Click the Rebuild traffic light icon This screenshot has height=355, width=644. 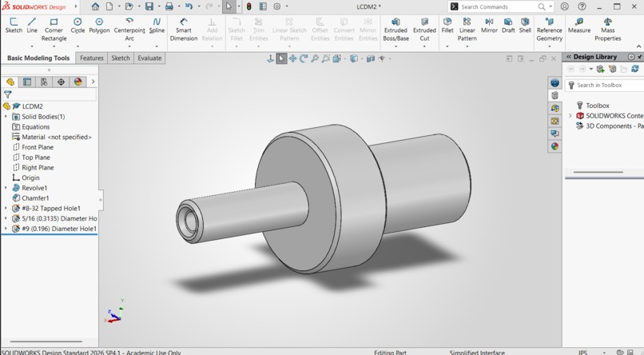249,6
